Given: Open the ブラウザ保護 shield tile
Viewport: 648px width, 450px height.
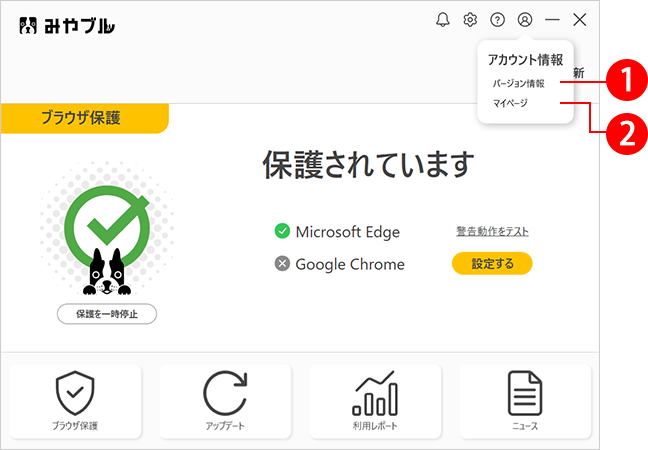Looking at the screenshot, I should (x=75, y=401).
